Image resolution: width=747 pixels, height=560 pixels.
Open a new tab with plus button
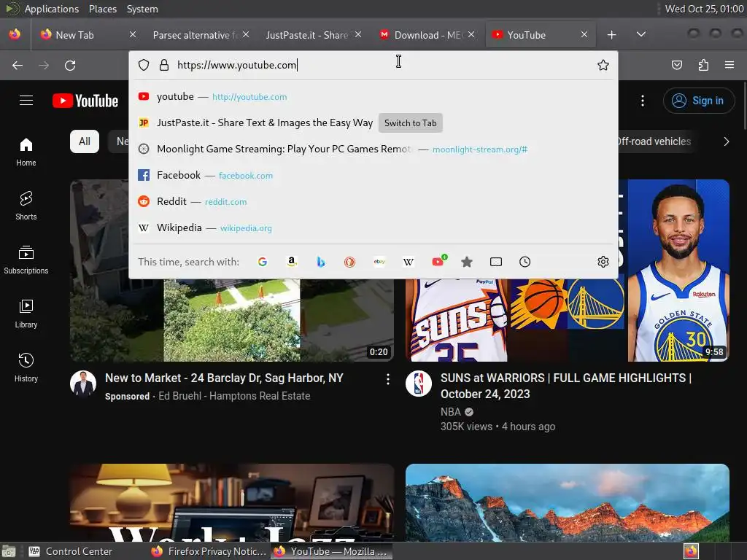612,35
